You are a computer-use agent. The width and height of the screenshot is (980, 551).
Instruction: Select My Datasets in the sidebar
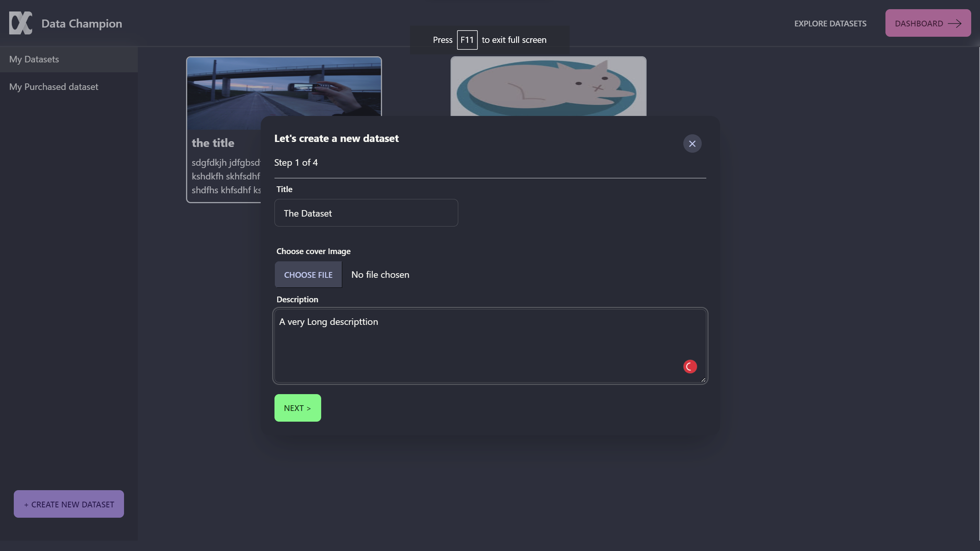pos(34,59)
